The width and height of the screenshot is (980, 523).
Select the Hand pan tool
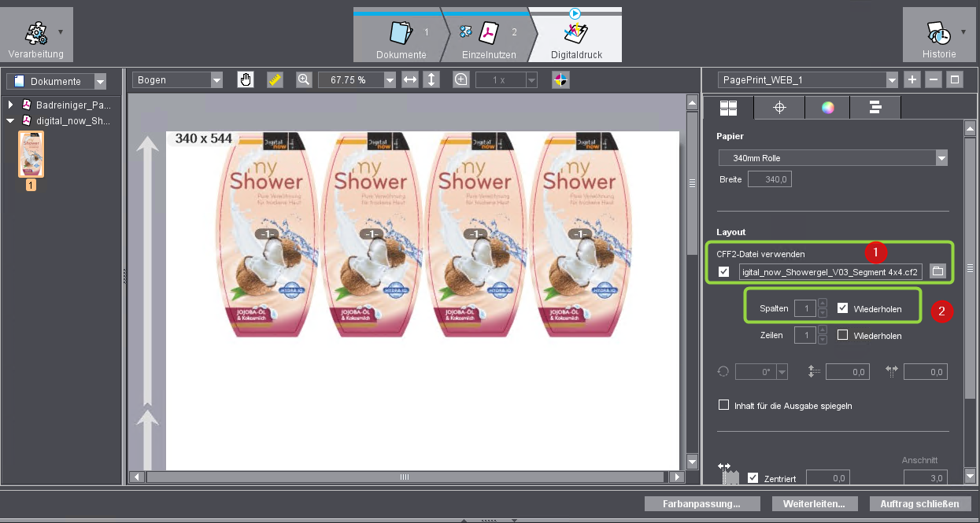click(x=246, y=79)
